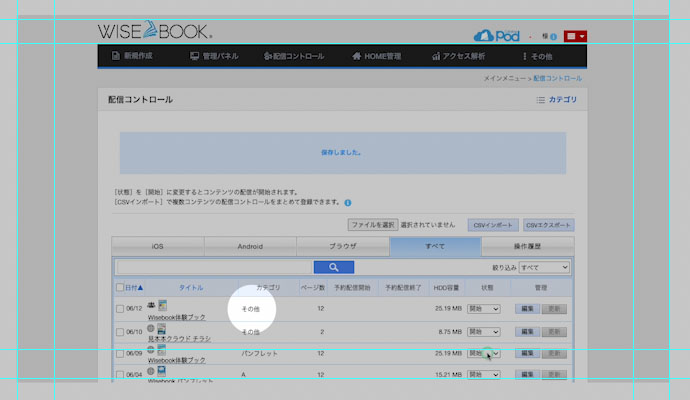The height and width of the screenshot is (400, 690).
Task: Click 編集 button for 06/12 row
Action: tap(527, 309)
